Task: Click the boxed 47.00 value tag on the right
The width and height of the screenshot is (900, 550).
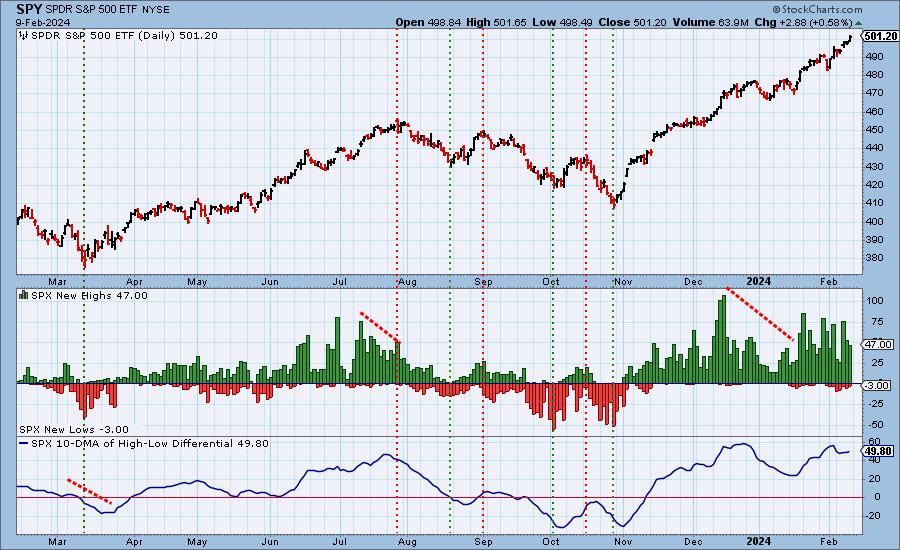Action: (x=880, y=344)
